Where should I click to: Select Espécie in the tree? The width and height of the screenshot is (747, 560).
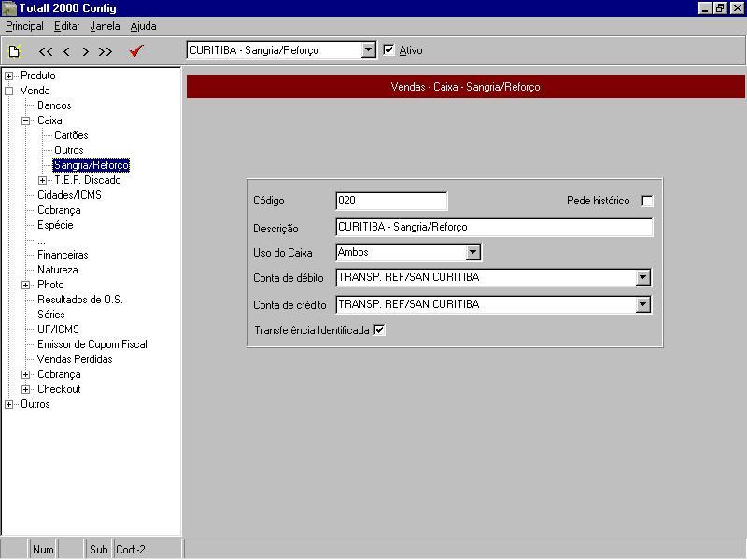click(55, 225)
